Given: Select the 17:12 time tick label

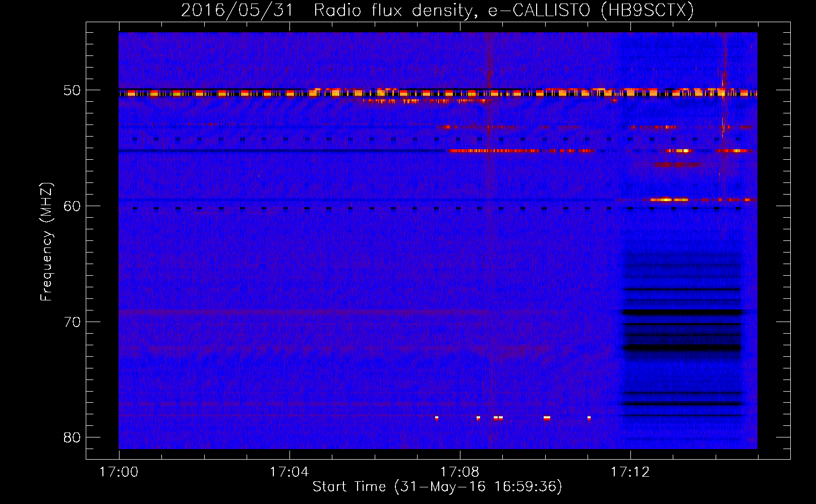Looking at the screenshot, I should click(630, 472).
